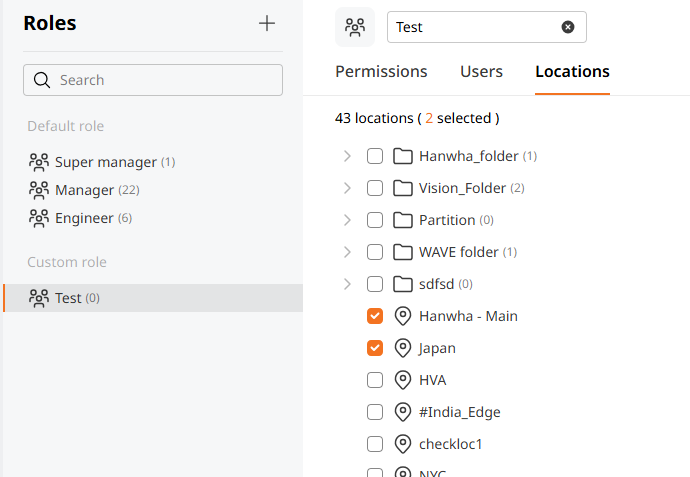The image size is (690, 477).
Task: Click the role group icon beside name field
Action: tap(355, 27)
